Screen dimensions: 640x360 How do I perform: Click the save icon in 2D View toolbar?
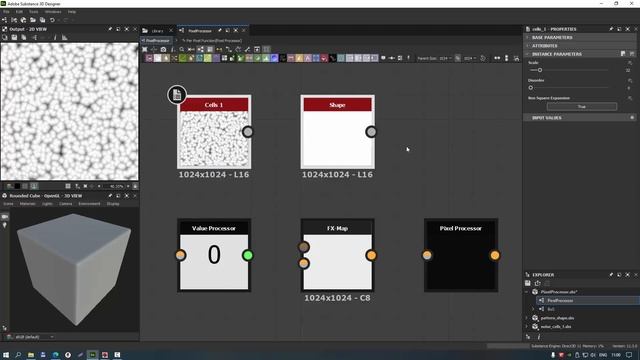point(14,38)
